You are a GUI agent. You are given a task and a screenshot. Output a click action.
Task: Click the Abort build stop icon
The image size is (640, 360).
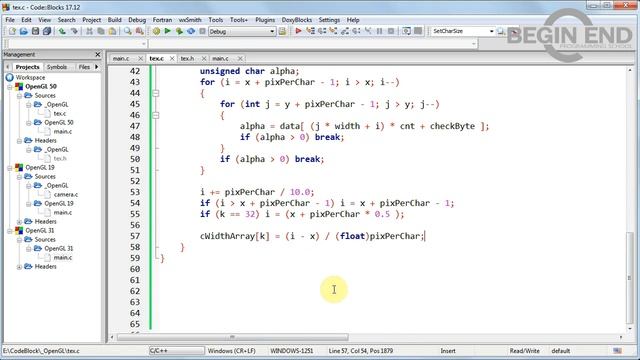pos(202,31)
